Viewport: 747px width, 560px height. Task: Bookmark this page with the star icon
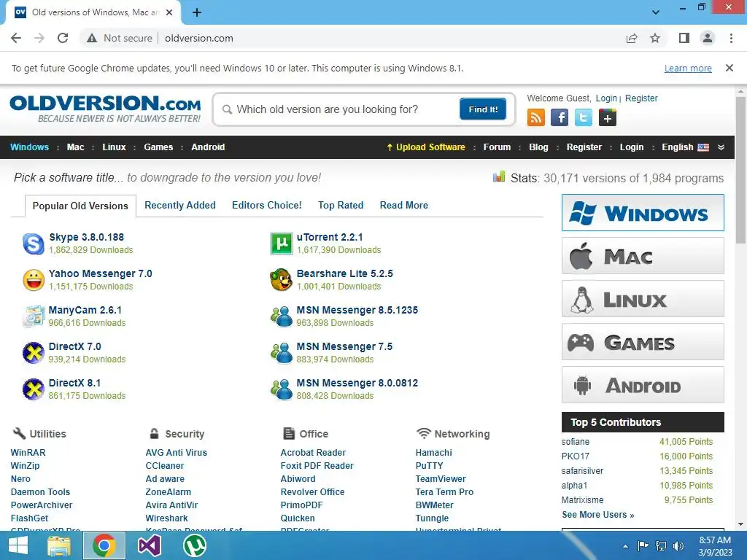[655, 38]
